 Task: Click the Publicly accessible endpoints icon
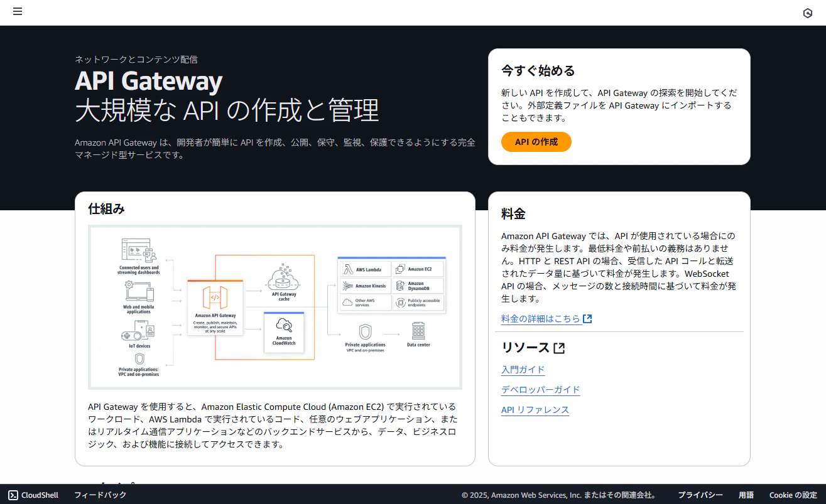point(400,303)
